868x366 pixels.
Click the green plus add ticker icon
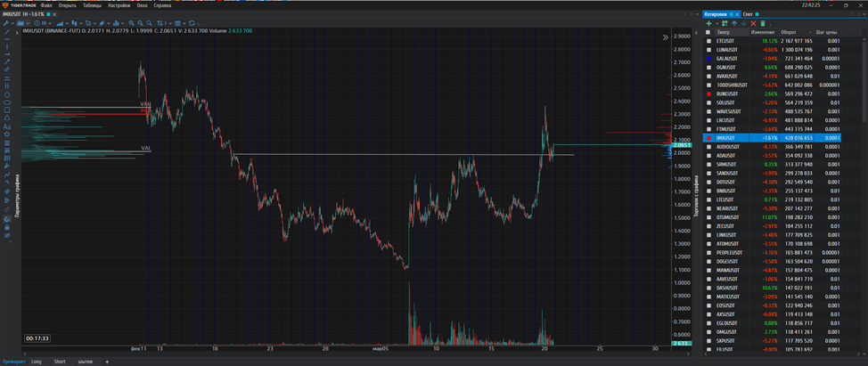708,24
